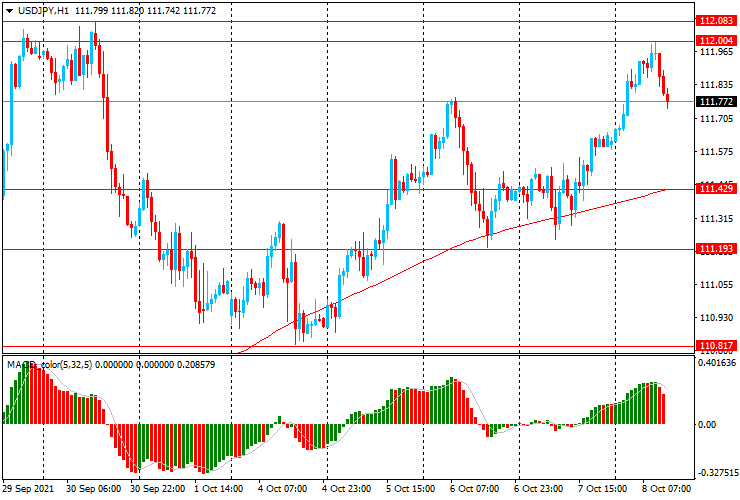Click the 29 Sep 2021 date label
Viewport: 740px width, 500px height.
click(x=28, y=488)
